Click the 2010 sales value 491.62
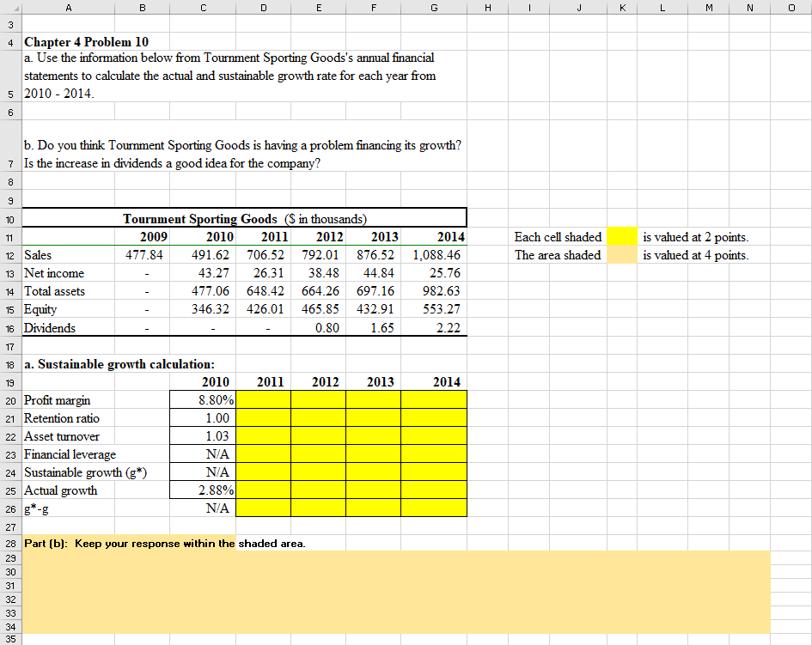This screenshot has width=812, height=645. 211,255
